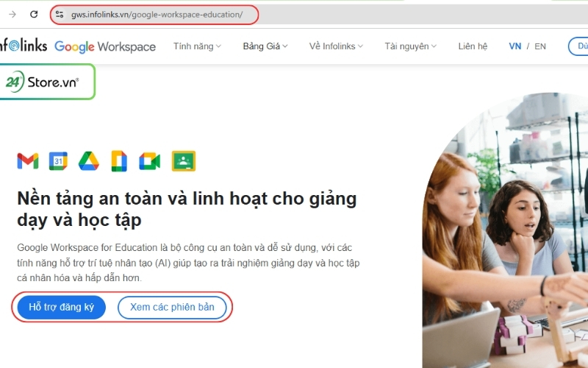Click the Hỗ trợ đăng ký button
Image resolution: width=588 pixels, height=368 pixels.
[62, 307]
